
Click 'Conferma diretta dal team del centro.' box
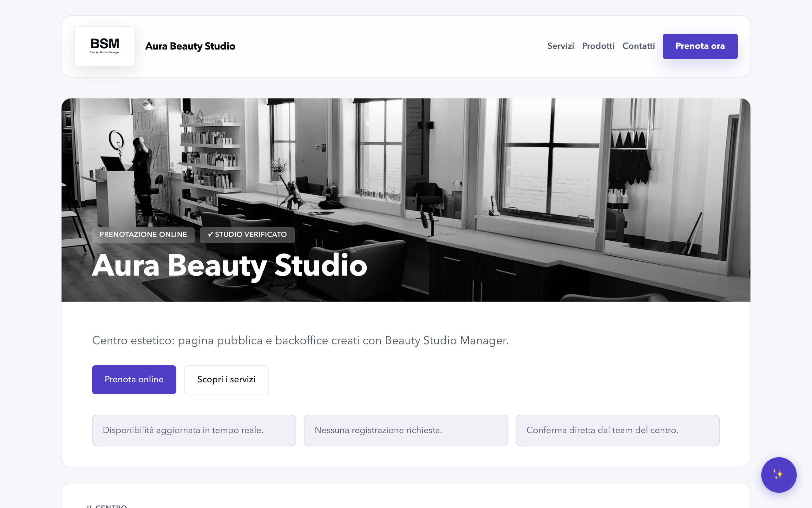point(617,430)
